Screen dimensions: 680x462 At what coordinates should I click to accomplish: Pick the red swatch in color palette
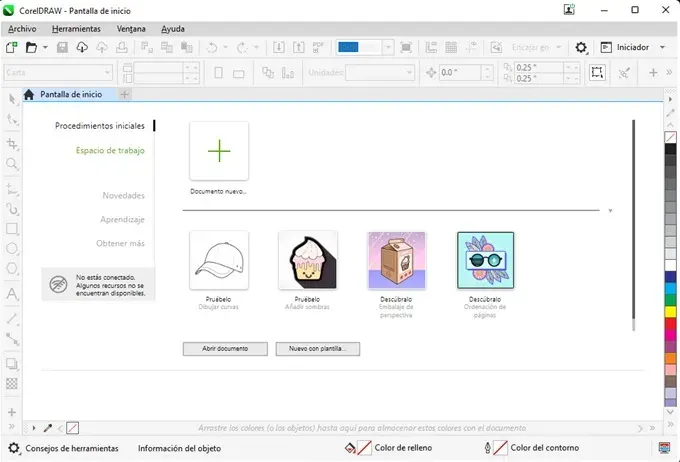click(x=670, y=323)
